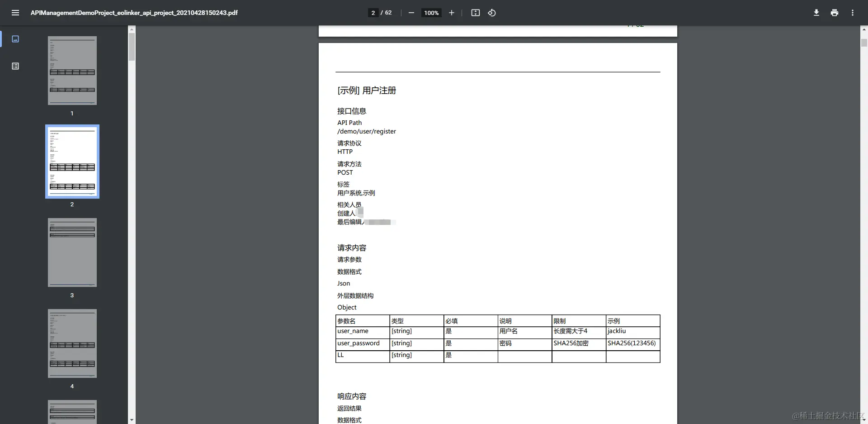
Task: Click the document vertical scrollbar thumb
Action: click(864, 43)
